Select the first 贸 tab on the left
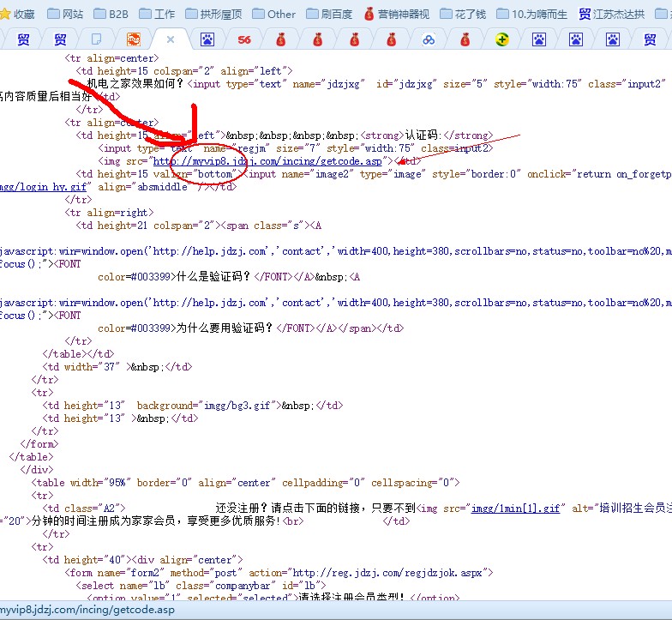The image size is (672, 620). (x=23, y=39)
